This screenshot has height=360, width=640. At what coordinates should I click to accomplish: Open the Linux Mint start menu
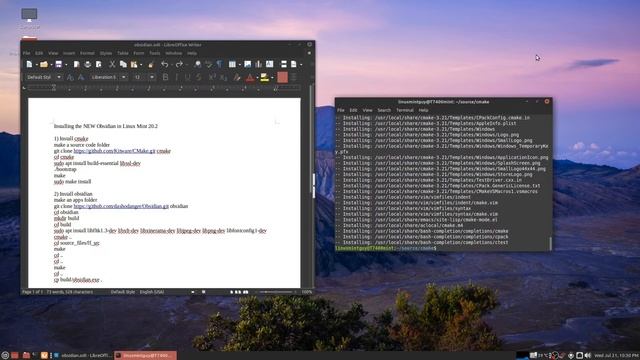click(5, 356)
